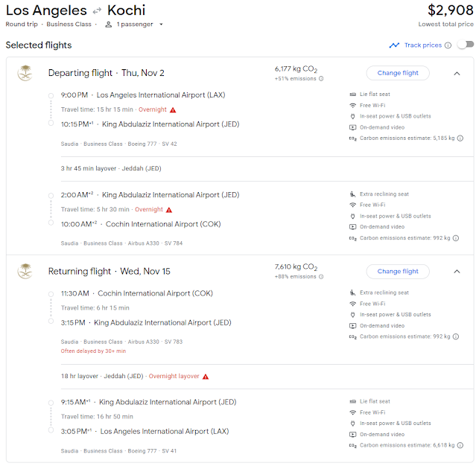The image size is (476, 466).
Task: Click the Departing flight Thu, Nov 2 heading
Action: point(106,73)
